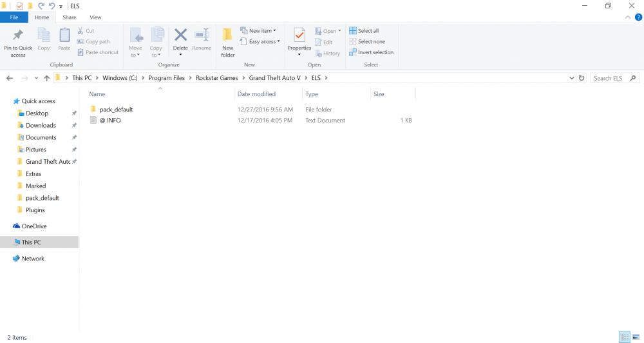Open the Plugins sidebar folder
The height and width of the screenshot is (343, 644).
35,210
